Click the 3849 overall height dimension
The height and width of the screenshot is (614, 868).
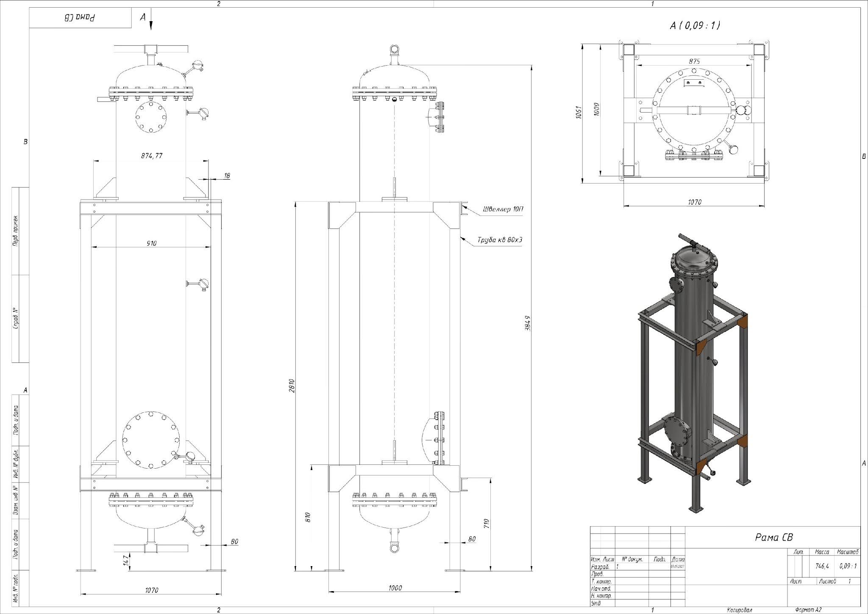527,323
